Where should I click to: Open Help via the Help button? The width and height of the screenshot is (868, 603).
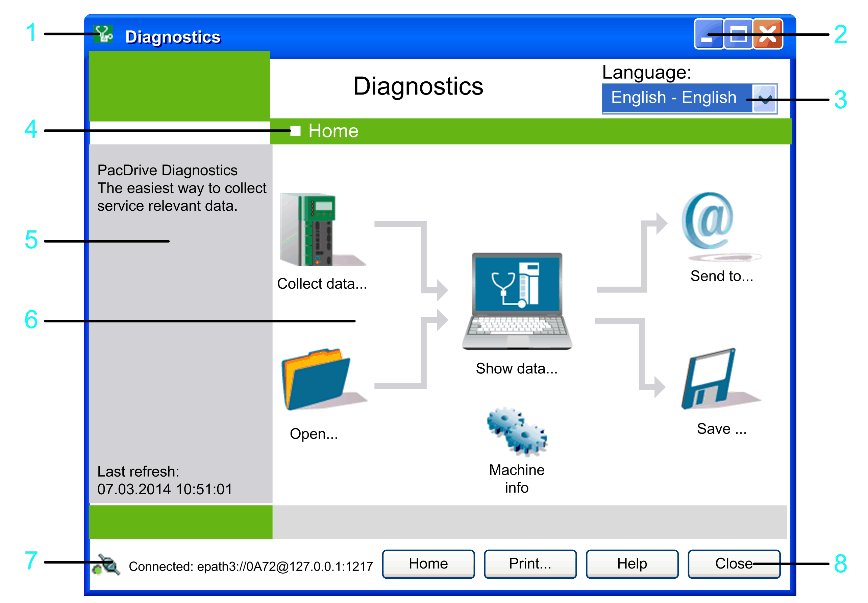tap(632, 564)
